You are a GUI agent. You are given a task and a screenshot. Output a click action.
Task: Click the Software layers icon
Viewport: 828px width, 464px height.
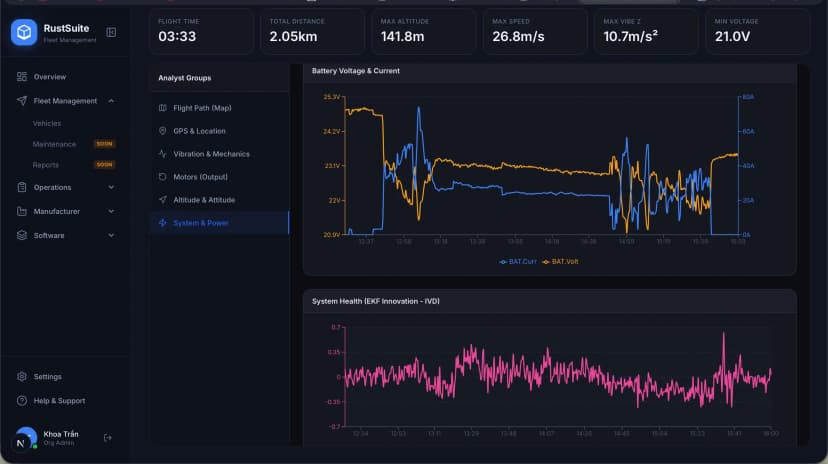[x=22, y=235]
